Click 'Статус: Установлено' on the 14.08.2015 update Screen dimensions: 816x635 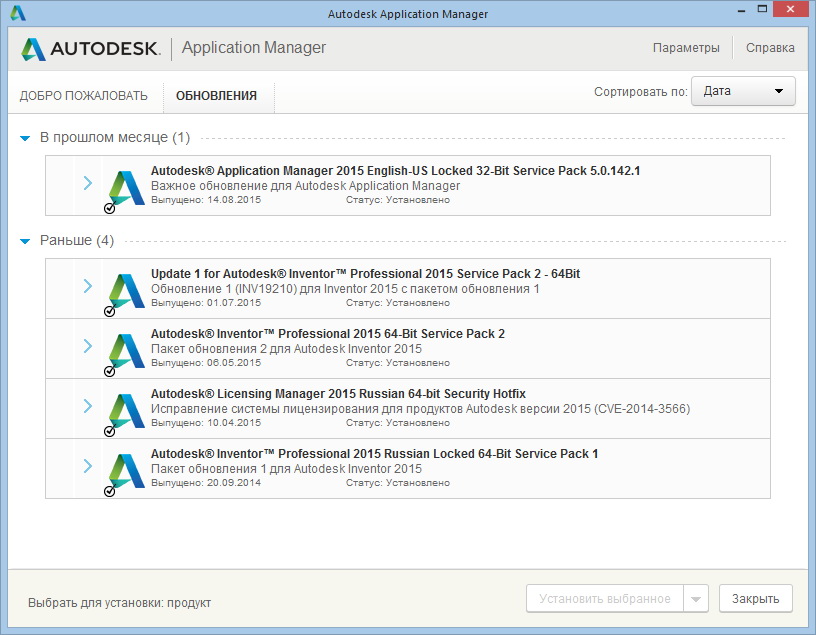pos(398,200)
